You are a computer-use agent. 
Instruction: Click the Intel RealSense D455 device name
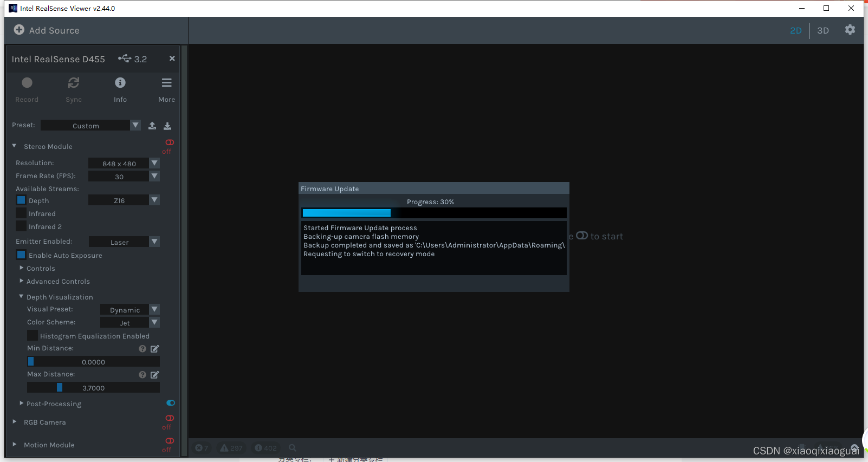tap(59, 59)
